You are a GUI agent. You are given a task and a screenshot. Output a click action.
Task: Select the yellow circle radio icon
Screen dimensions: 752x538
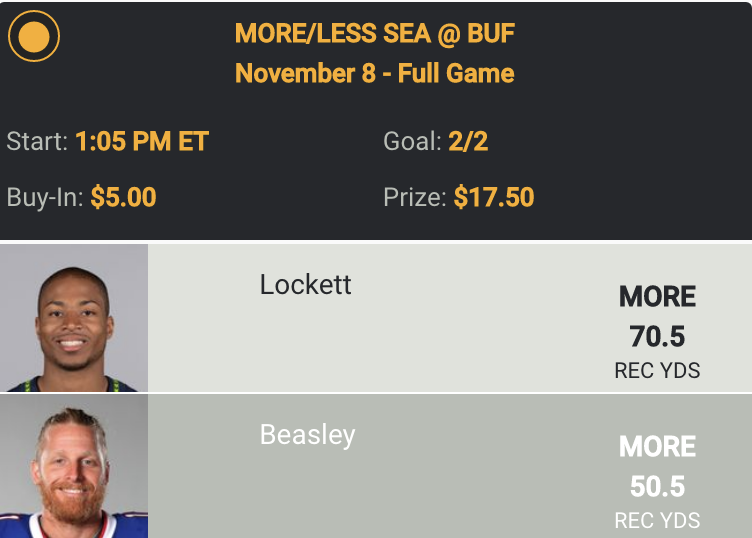point(34,36)
